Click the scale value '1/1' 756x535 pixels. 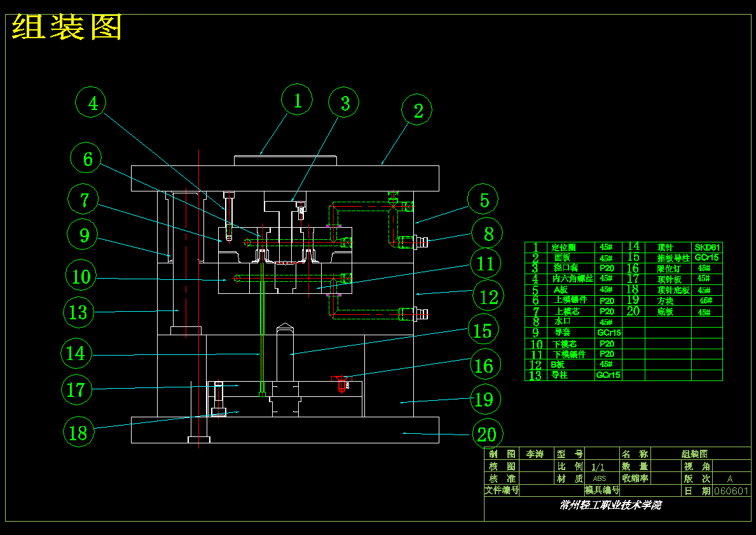pos(598,466)
